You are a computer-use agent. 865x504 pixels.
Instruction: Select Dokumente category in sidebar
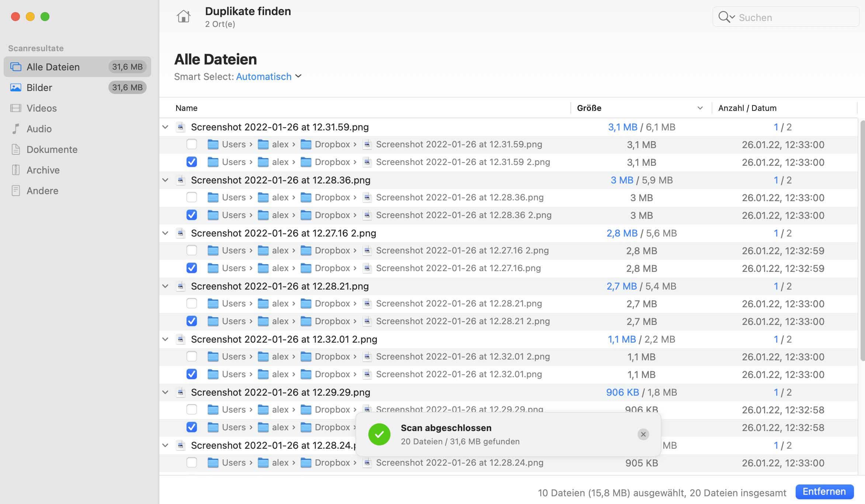pos(77,149)
